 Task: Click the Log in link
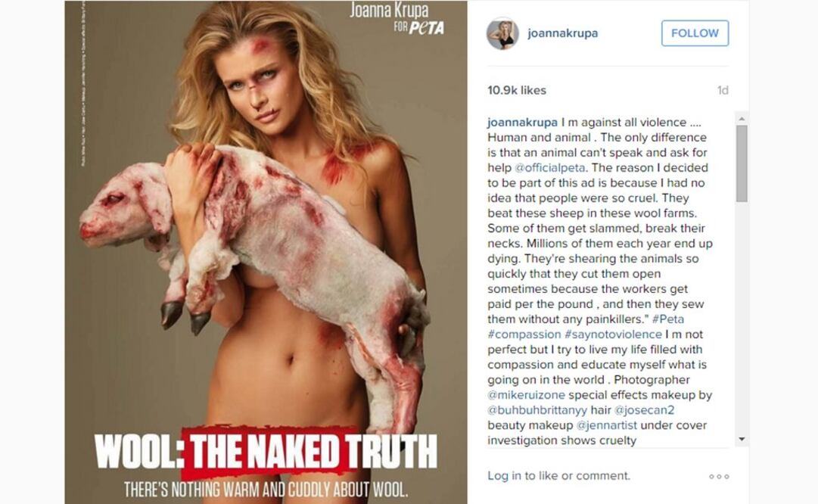(x=504, y=476)
